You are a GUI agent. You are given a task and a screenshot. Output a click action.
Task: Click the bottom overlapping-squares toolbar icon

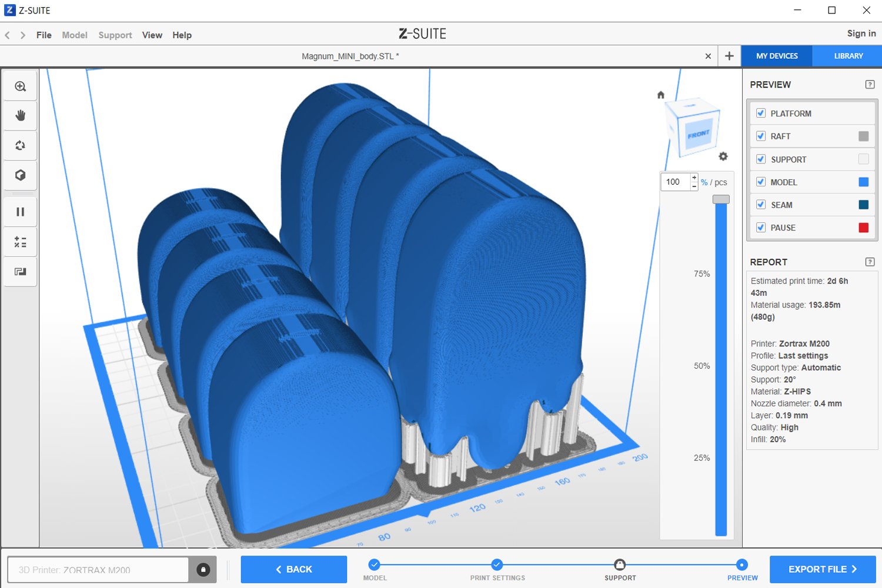pyautogui.click(x=21, y=272)
